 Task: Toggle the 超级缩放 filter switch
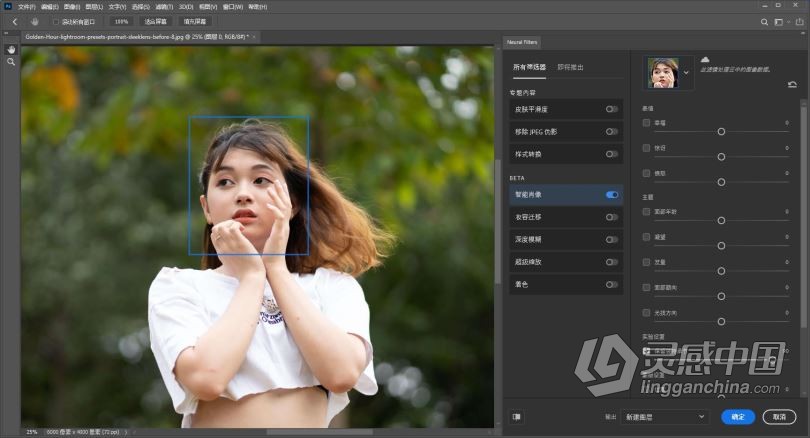(612, 262)
